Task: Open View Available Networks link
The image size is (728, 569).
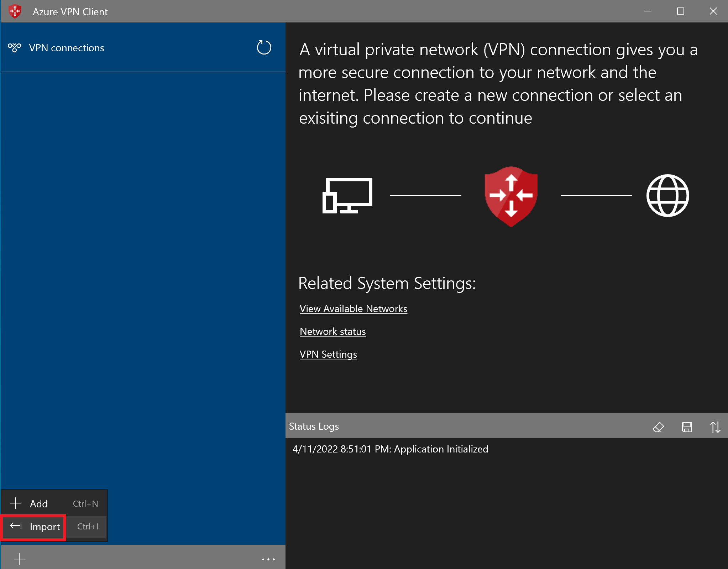Action: (x=353, y=309)
